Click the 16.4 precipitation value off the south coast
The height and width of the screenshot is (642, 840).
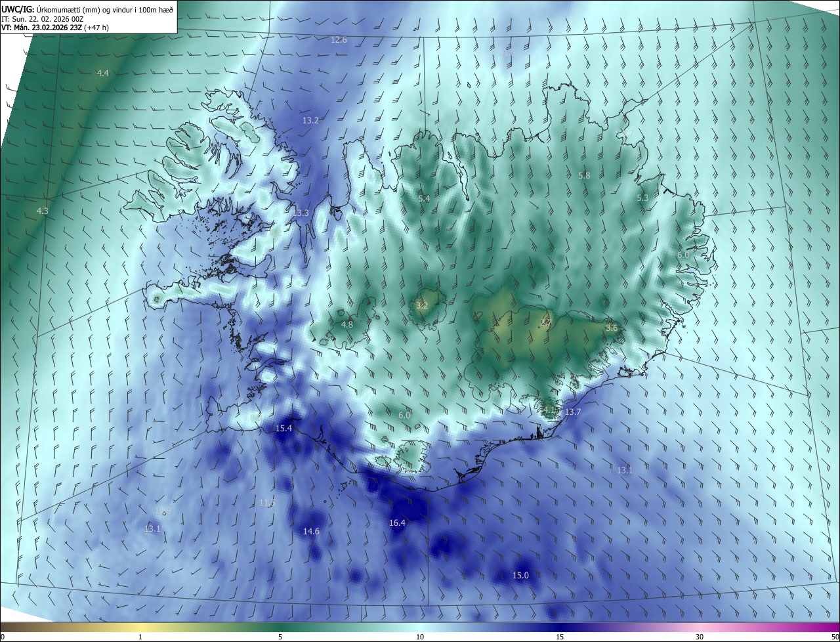coord(397,523)
